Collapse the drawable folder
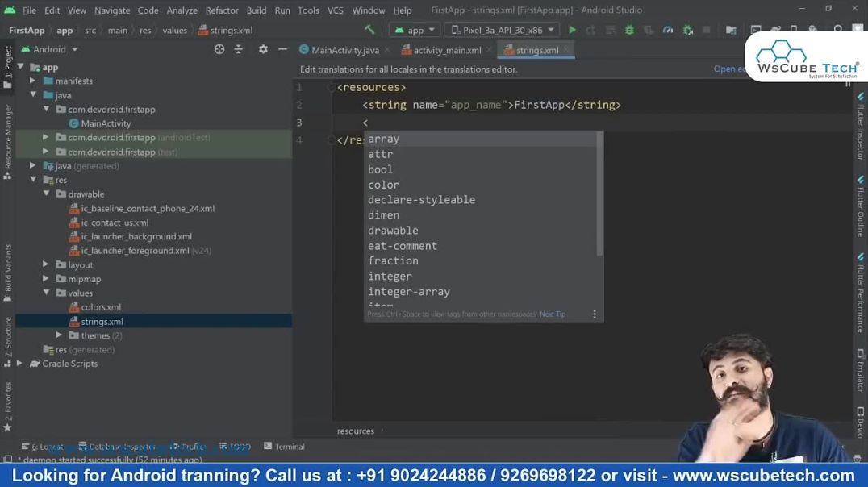 coord(46,194)
